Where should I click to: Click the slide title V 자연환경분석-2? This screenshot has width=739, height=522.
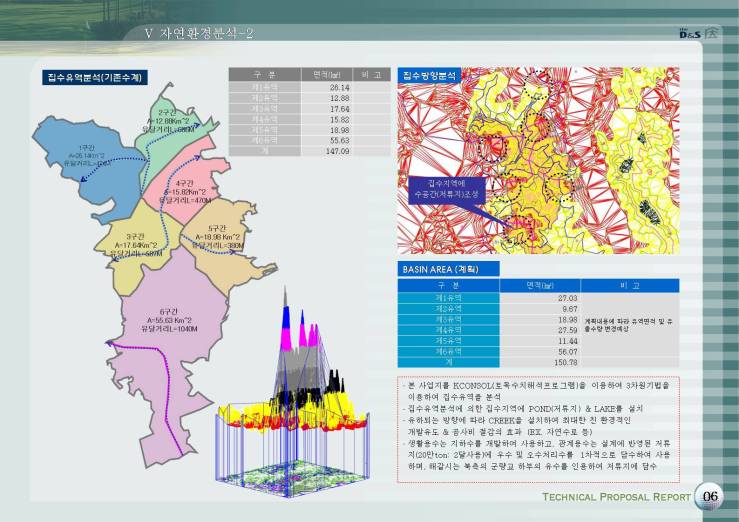point(199,35)
